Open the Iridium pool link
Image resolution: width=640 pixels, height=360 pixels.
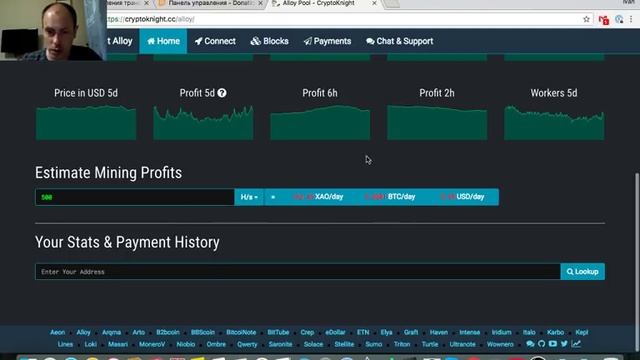pos(501,332)
